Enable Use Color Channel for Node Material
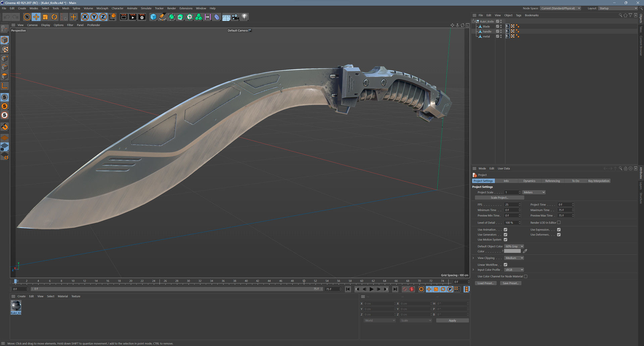The image size is (644, 346). pos(526,276)
